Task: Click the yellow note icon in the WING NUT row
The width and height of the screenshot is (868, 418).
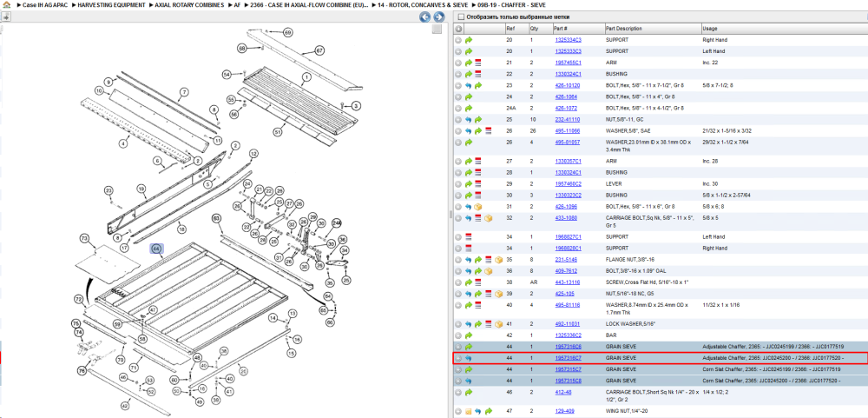Action: (x=469, y=411)
